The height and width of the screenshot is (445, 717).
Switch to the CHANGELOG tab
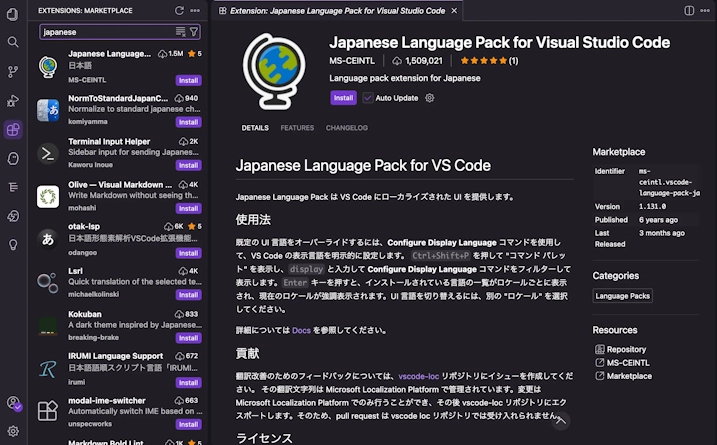coord(347,128)
